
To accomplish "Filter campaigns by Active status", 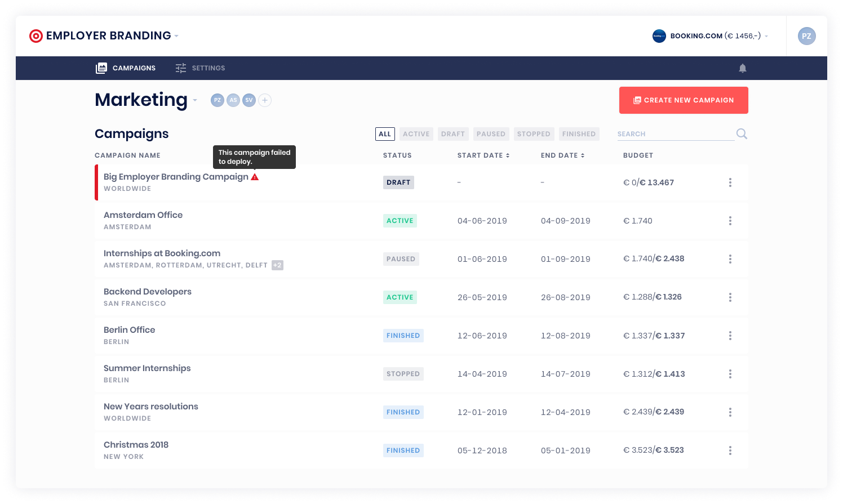I will coord(416,134).
